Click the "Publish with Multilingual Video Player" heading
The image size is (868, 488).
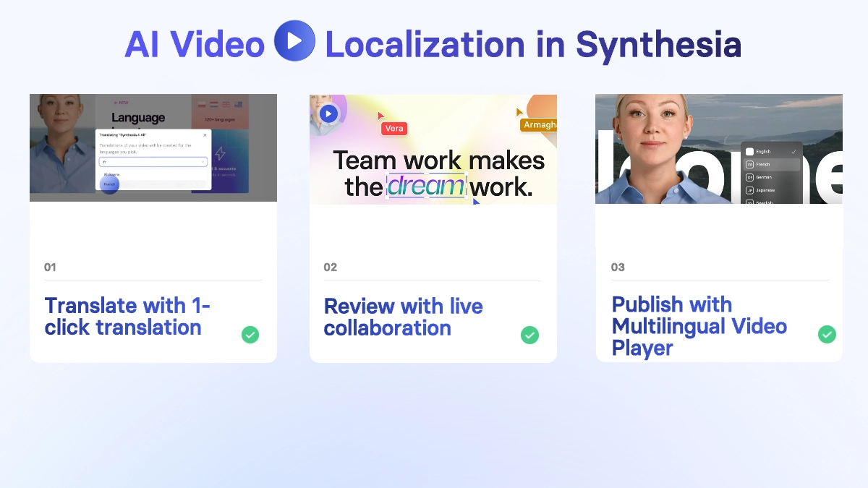click(699, 326)
